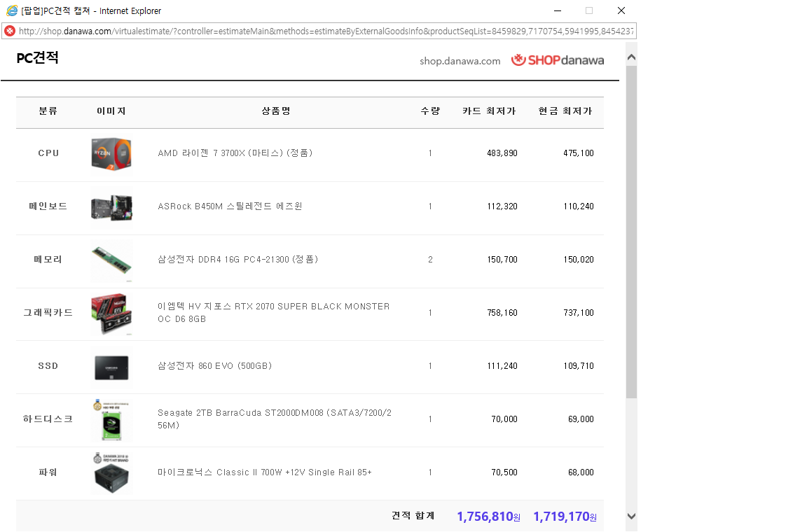Minimize the Internet Explorer popup window
Image resolution: width=807 pixels, height=532 pixels.
(x=558, y=10)
